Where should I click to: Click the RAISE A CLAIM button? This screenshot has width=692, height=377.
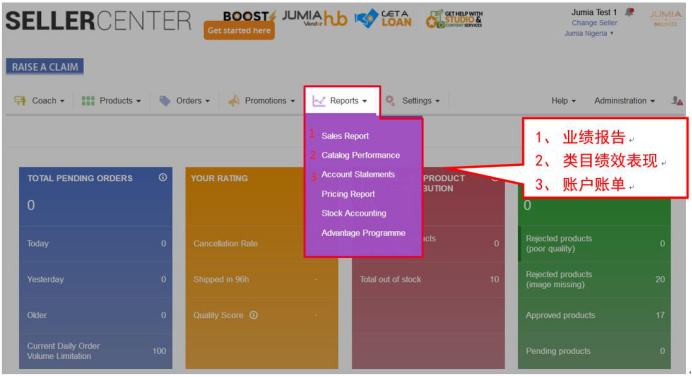pos(45,67)
